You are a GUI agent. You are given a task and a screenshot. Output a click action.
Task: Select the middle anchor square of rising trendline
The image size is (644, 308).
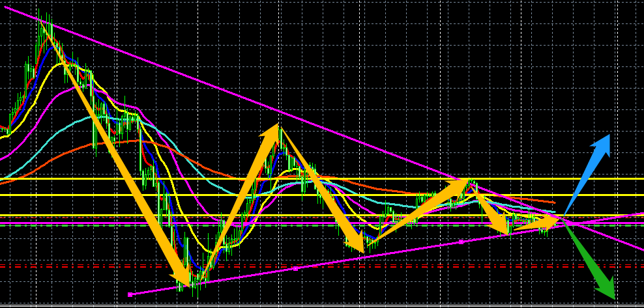[295, 269]
